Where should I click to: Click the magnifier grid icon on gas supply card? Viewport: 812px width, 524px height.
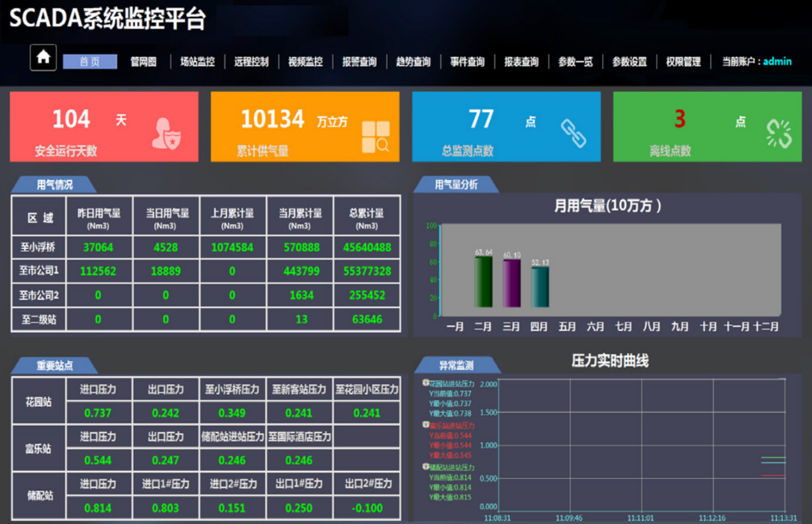coord(375,134)
